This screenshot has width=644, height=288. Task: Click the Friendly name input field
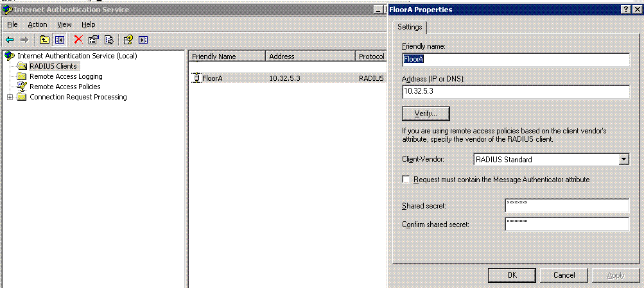click(516, 60)
